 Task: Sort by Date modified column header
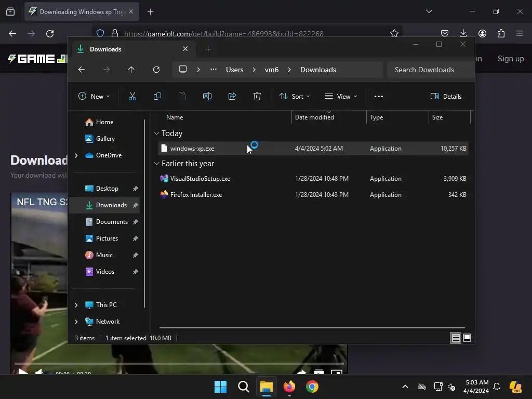tap(314, 117)
